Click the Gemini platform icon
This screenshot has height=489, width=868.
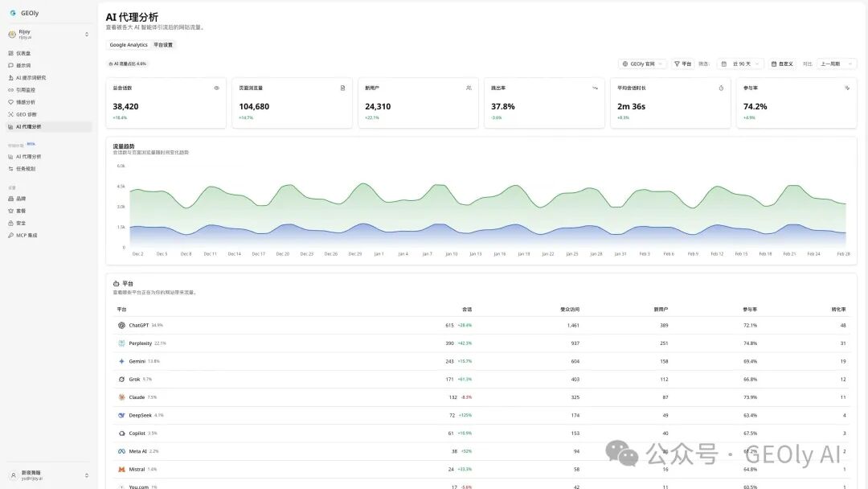click(x=122, y=361)
